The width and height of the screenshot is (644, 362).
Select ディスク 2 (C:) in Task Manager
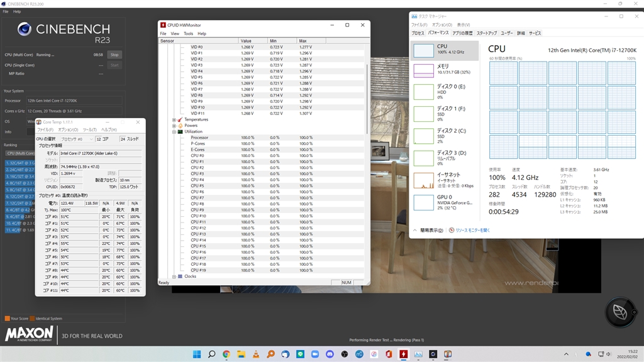pos(445,136)
